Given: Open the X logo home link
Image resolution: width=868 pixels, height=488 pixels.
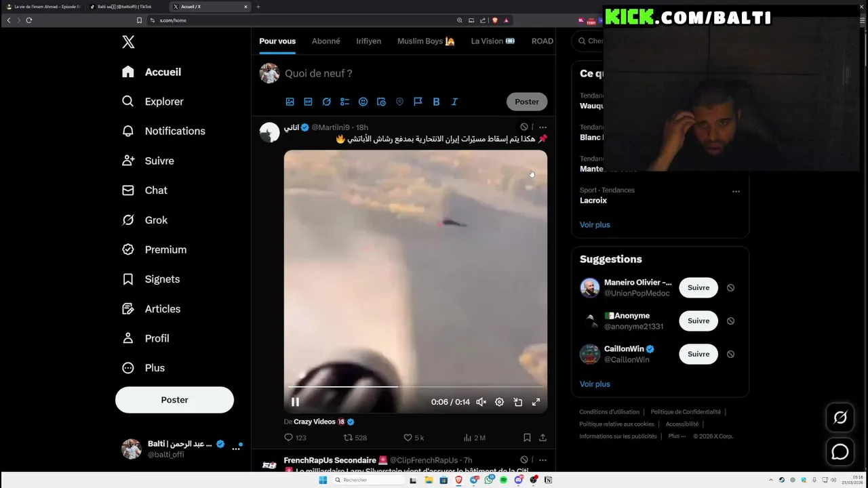Looking at the screenshot, I should click(128, 42).
